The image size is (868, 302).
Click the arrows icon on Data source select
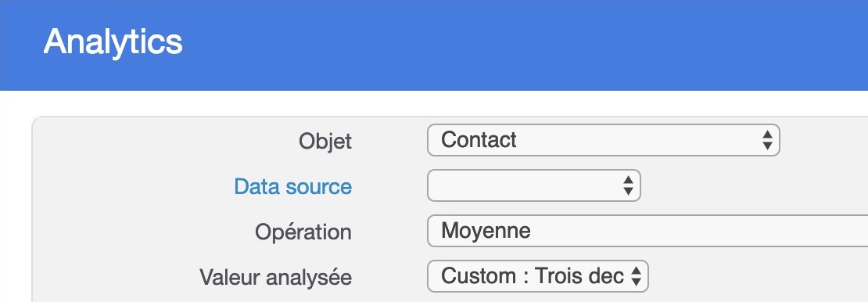tap(628, 185)
